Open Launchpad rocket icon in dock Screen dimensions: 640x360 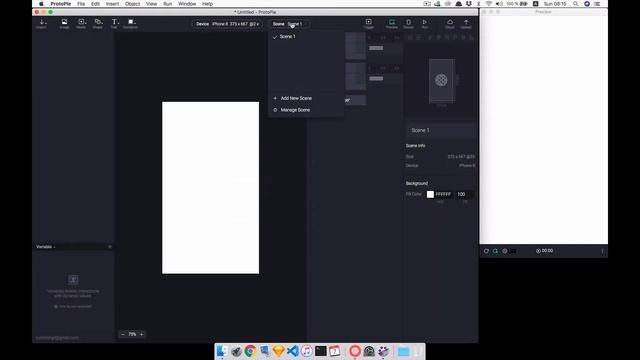pyautogui.click(x=236, y=351)
